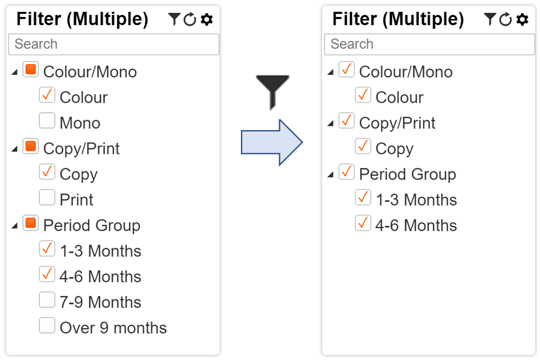Uncheck 4-6 Months in right panel
Screen dimensions: 540x361
[363, 223]
